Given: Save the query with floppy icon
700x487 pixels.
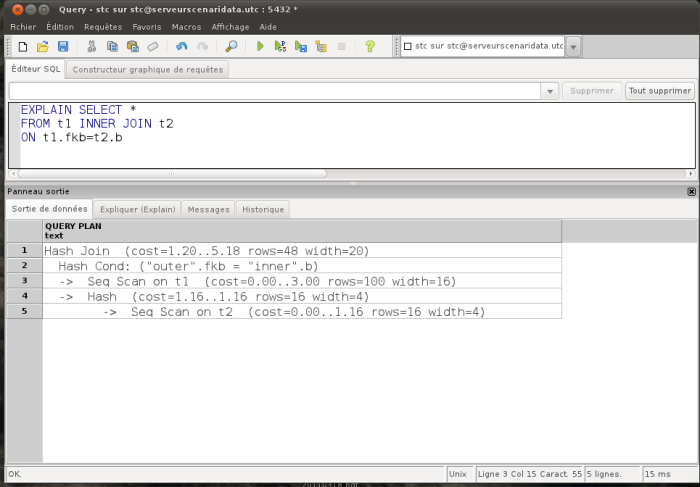Looking at the screenshot, I should pyautogui.click(x=63, y=46).
